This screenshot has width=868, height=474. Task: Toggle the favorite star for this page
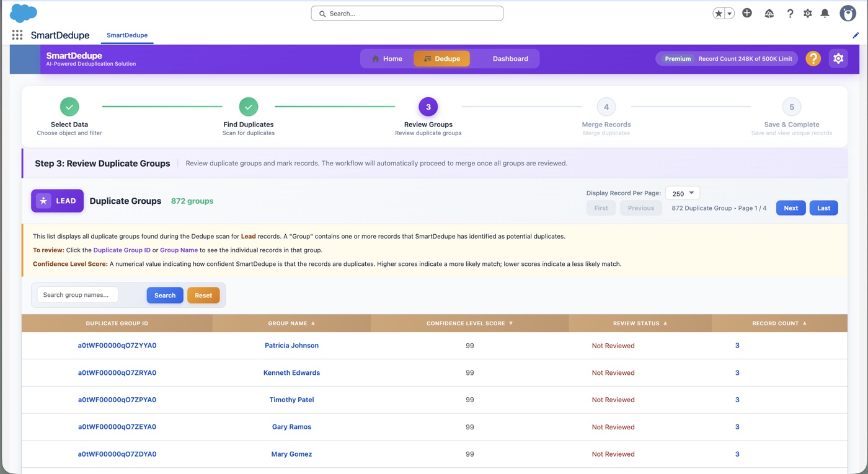719,12
